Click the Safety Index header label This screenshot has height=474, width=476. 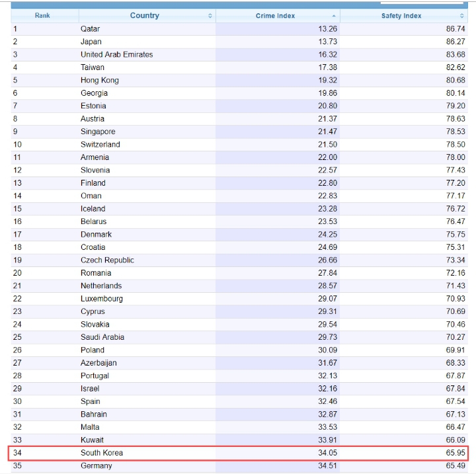[401, 16]
